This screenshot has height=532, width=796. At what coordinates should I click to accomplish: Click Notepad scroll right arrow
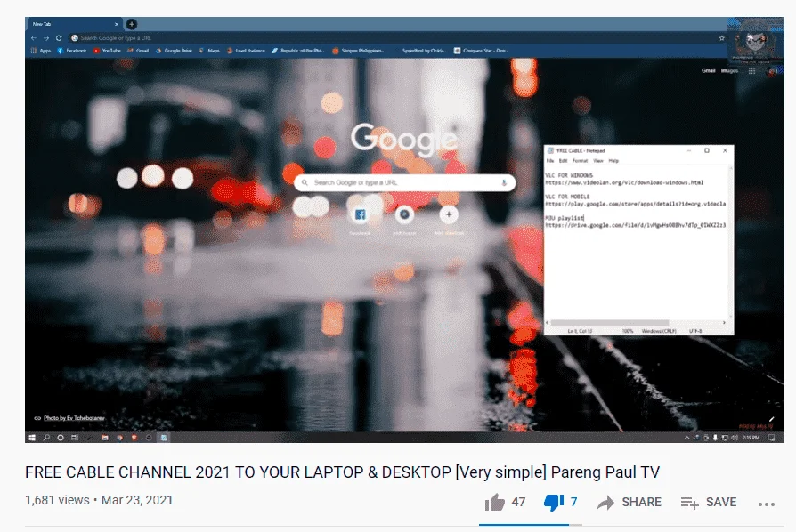point(725,323)
